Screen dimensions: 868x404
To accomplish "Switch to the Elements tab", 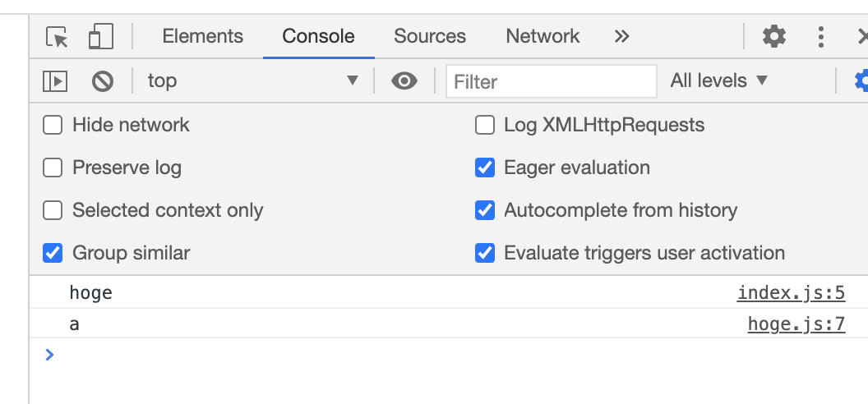I will click(202, 37).
